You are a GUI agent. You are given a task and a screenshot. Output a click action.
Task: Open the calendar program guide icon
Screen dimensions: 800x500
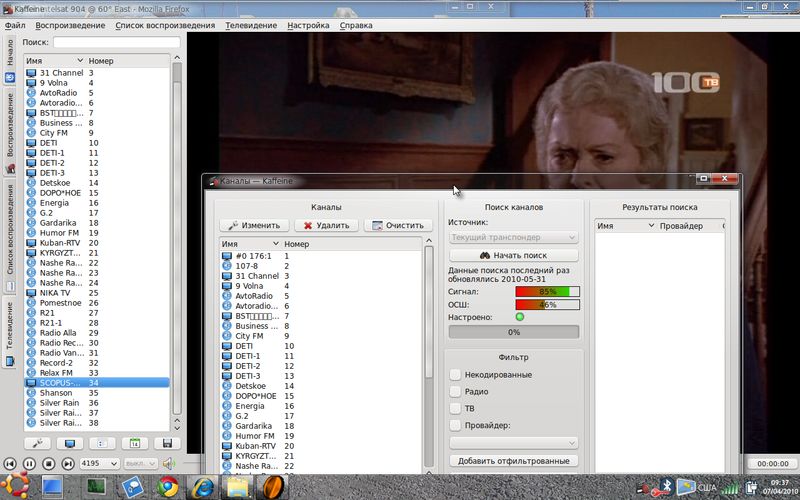[134, 443]
